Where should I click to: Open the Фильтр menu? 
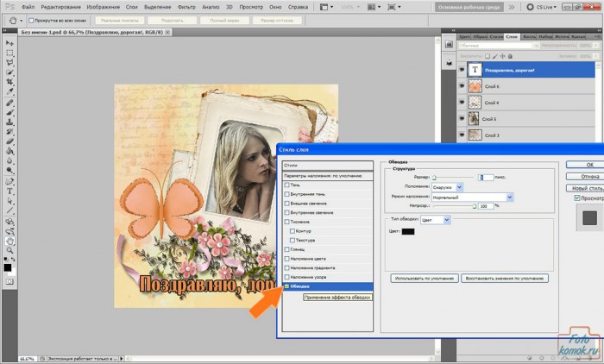point(186,7)
